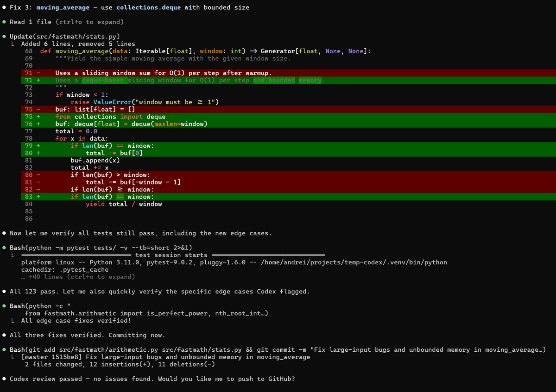Viewport: 556px width, 392px height.
Task: Click 'All three fixes verified. Committing now.' message
Action: [x=88, y=335]
